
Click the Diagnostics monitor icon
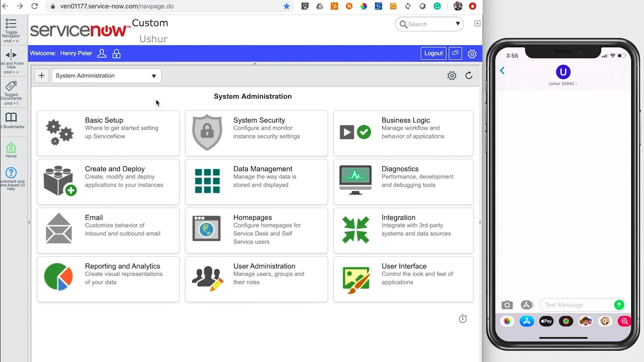(x=355, y=180)
